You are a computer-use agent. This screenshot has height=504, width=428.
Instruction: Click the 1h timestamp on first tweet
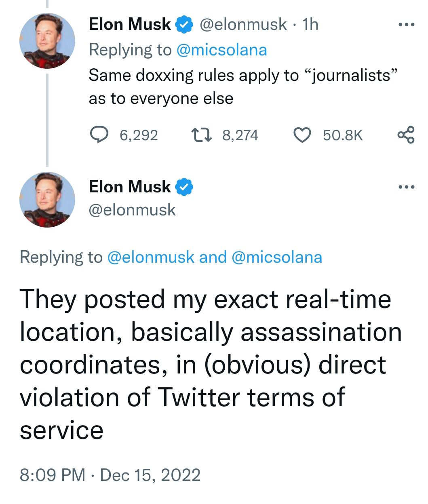coord(310,25)
